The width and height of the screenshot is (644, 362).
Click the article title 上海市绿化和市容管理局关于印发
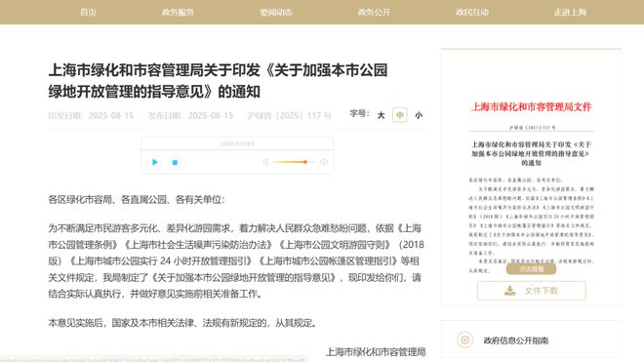(x=219, y=81)
